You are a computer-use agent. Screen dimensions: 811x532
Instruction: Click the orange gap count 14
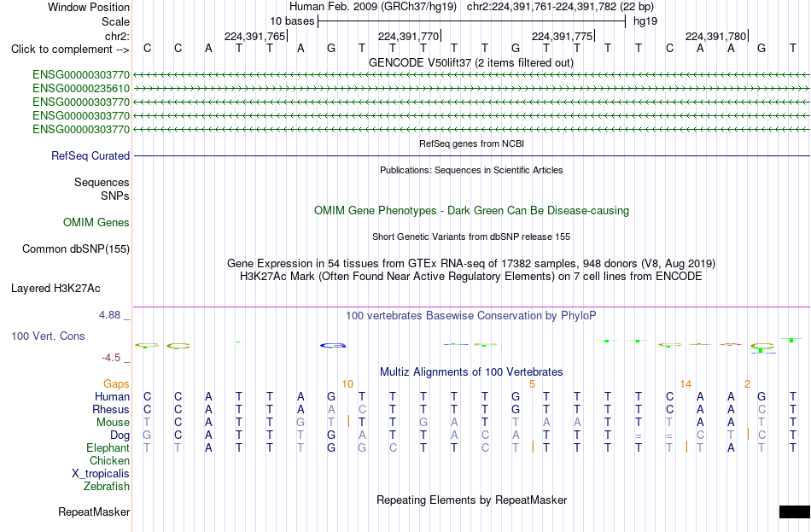pos(686,384)
